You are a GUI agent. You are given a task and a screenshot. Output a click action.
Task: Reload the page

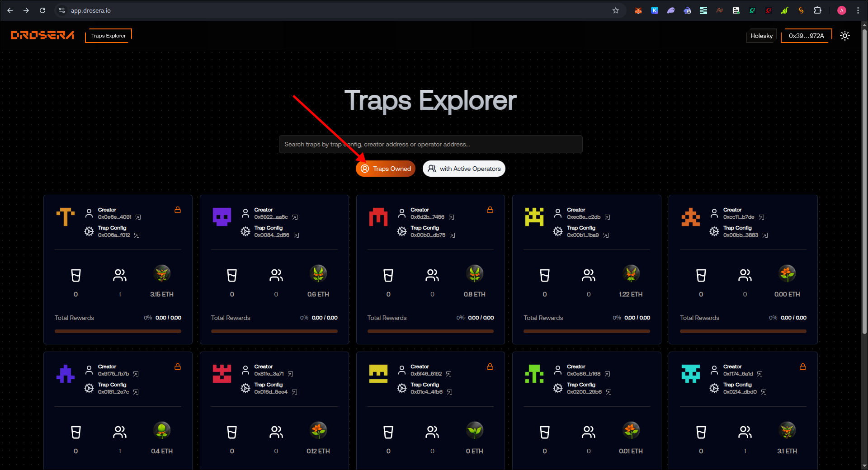[42, 10]
